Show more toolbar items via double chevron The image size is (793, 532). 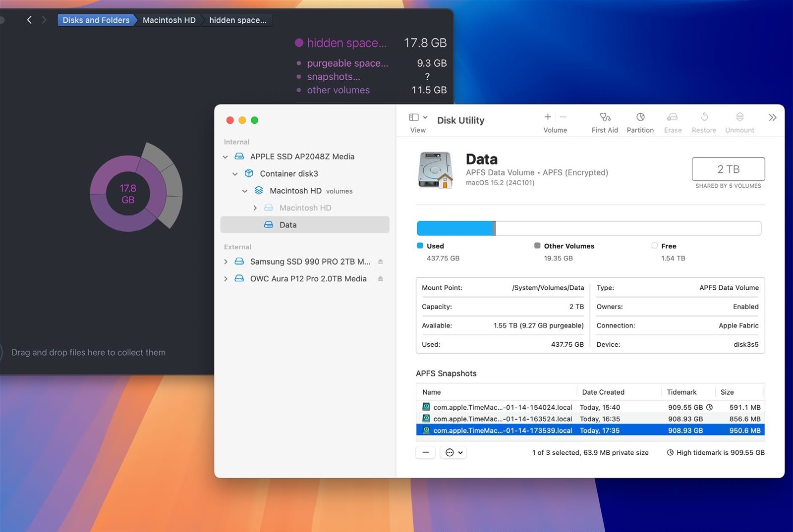(x=772, y=117)
